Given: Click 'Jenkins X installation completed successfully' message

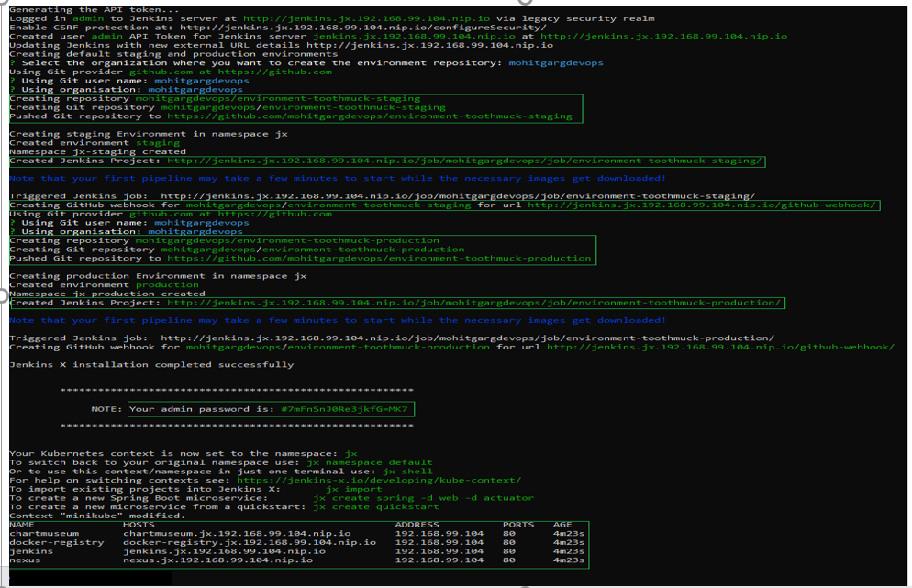Looking at the screenshot, I should (x=151, y=365).
